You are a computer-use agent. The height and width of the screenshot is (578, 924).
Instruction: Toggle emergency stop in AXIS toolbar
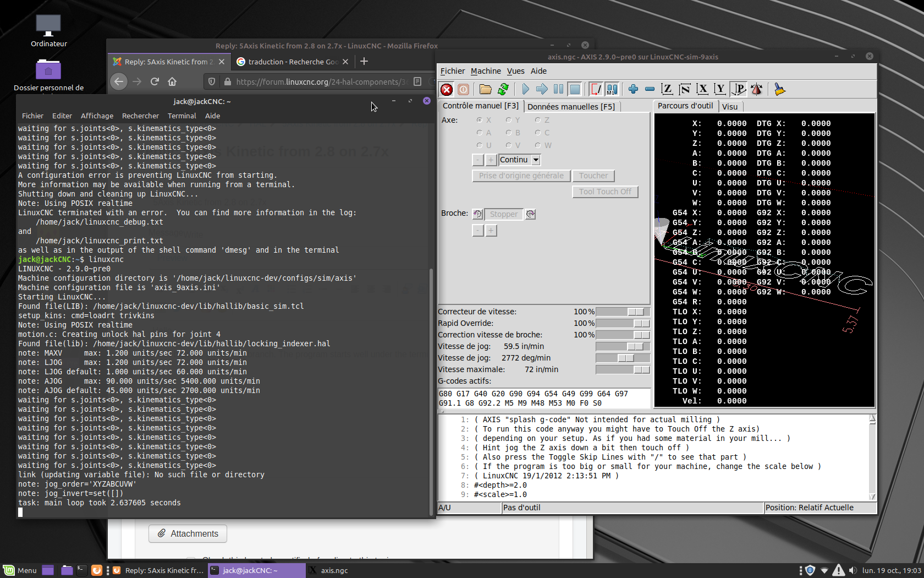point(447,89)
